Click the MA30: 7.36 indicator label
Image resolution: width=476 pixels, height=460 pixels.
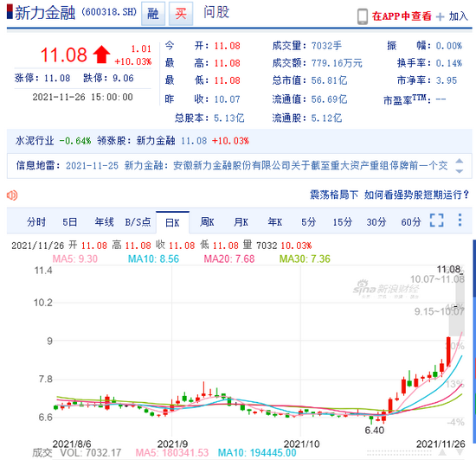point(305,259)
